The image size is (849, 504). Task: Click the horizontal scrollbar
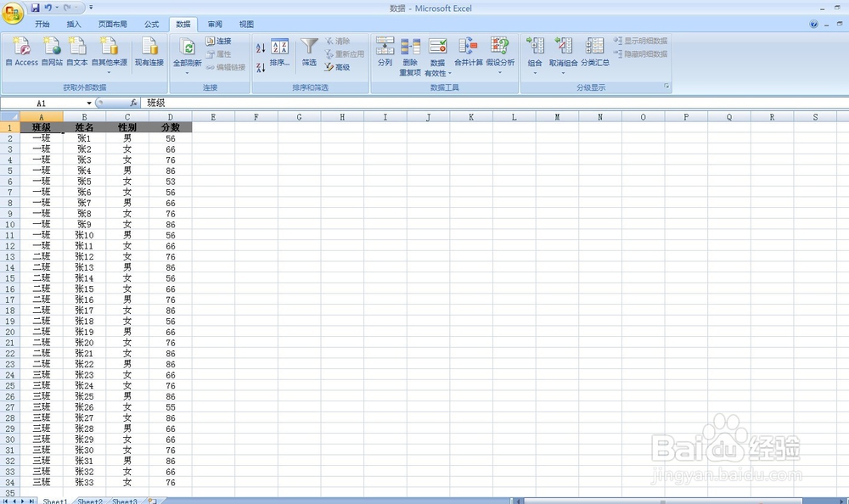pos(662,501)
